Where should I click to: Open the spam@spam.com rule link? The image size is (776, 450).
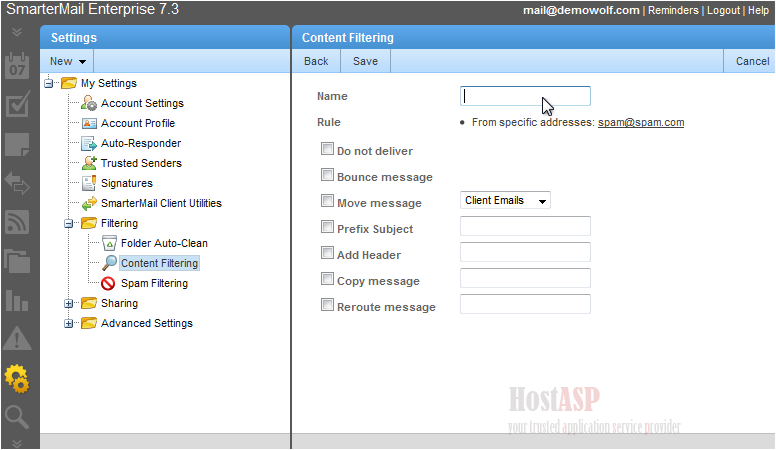tap(641, 122)
